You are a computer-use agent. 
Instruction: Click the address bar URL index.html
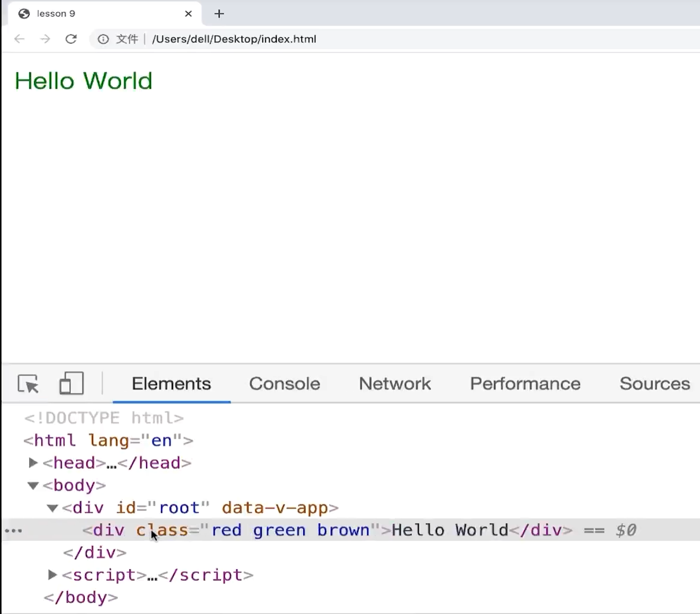click(234, 39)
